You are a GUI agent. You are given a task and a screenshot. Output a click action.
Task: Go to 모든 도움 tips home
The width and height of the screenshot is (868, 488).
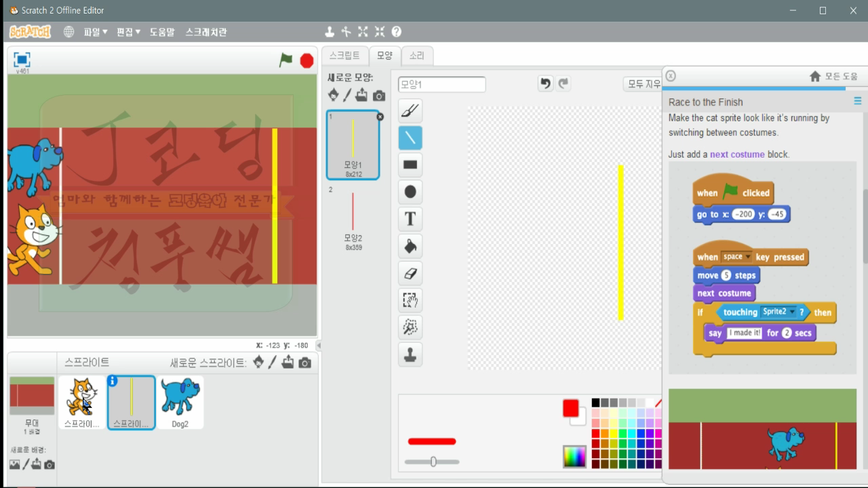pos(834,77)
